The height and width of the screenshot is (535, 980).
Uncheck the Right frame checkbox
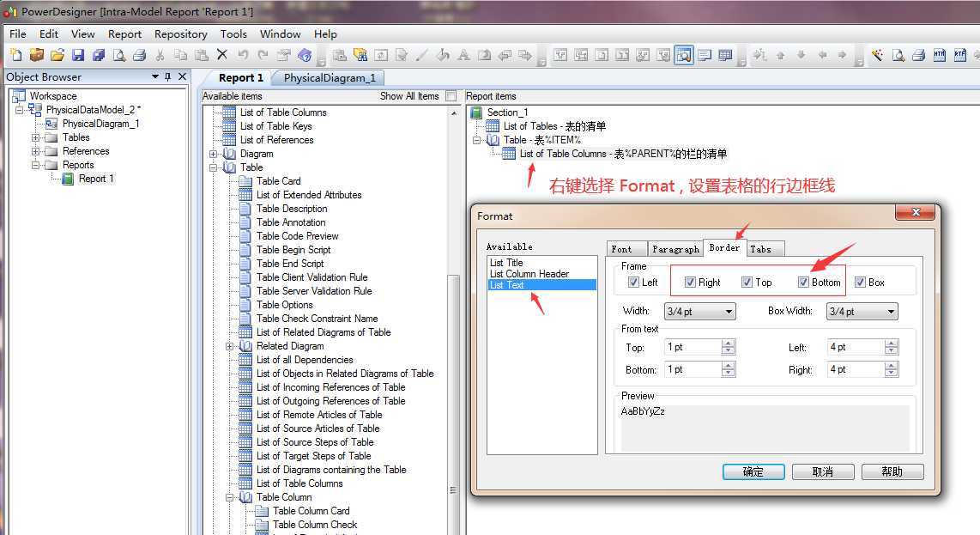coord(690,283)
